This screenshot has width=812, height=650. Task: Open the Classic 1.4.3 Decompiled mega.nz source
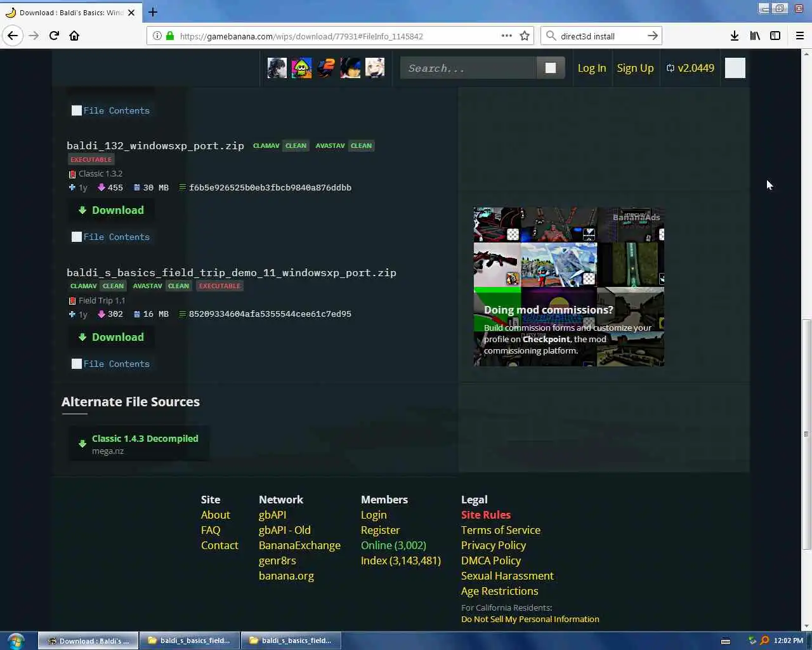point(138,444)
